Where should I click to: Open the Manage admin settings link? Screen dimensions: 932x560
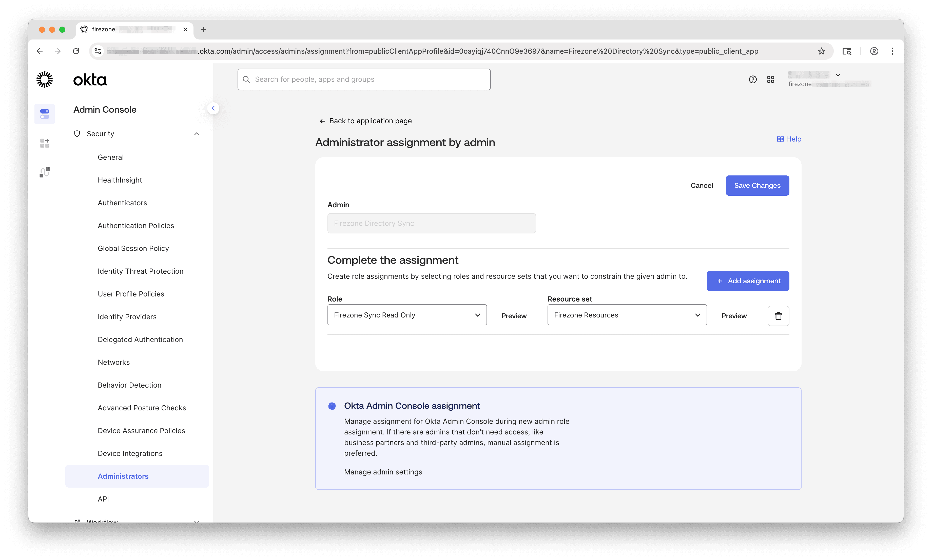(383, 472)
